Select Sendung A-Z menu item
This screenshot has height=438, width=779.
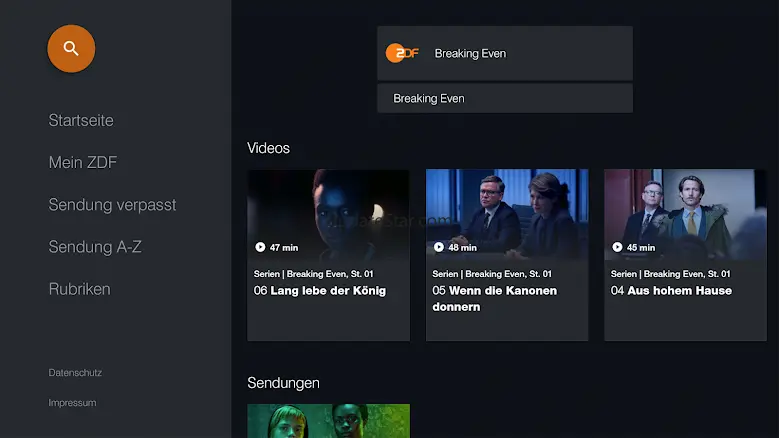pyautogui.click(x=95, y=247)
